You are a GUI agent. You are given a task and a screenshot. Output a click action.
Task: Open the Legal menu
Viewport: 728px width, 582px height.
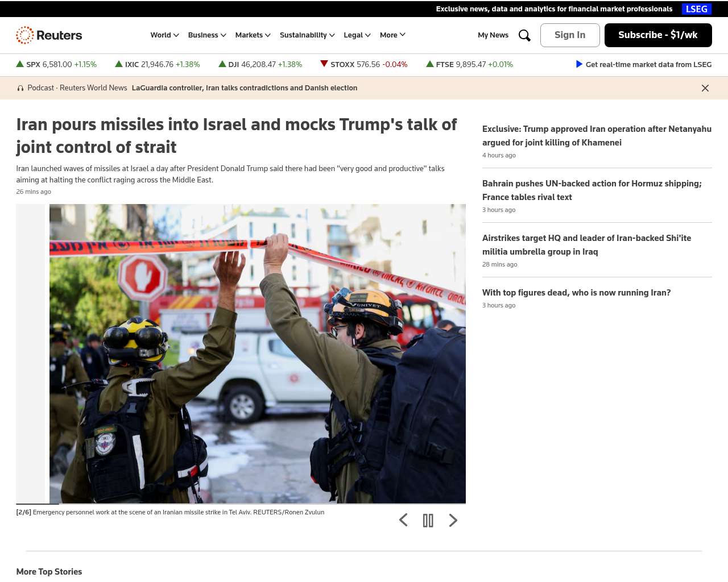[x=357, y=35]
